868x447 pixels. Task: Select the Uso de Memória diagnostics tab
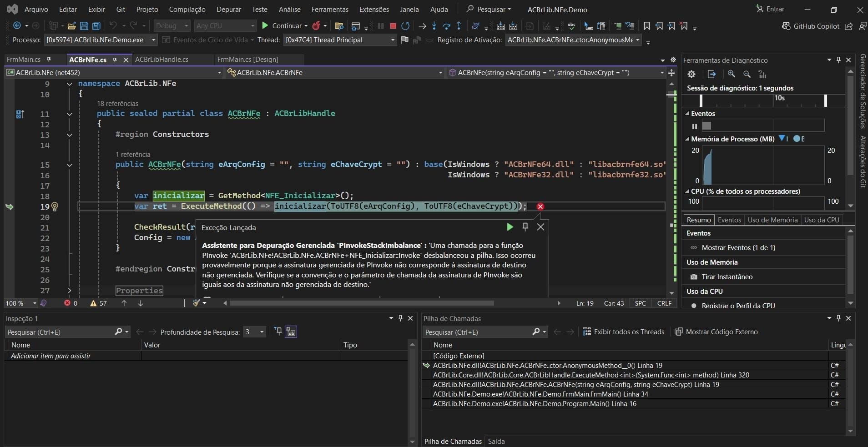point(772,220)
